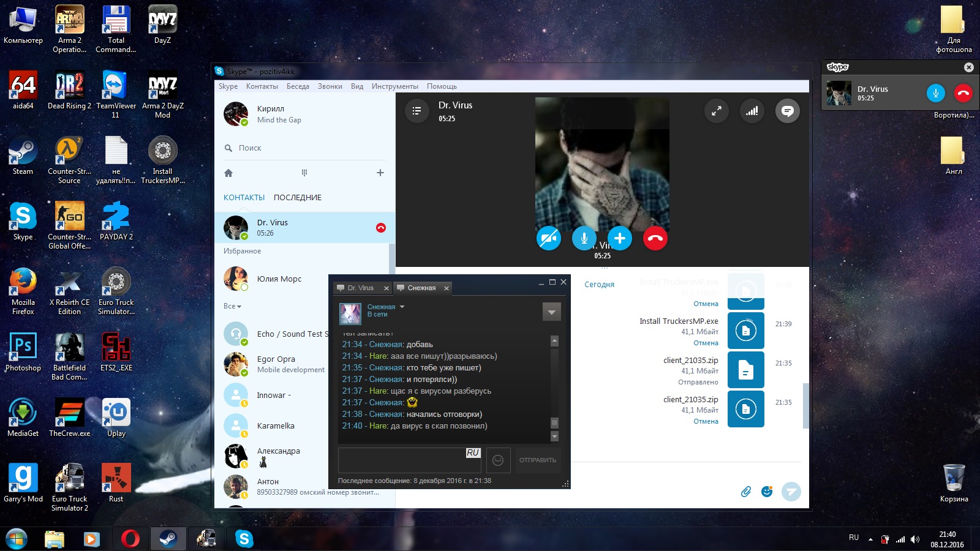Click the blue plus add-participants button
Viewport: 980px width, 551px height.
tap(620, 238)
